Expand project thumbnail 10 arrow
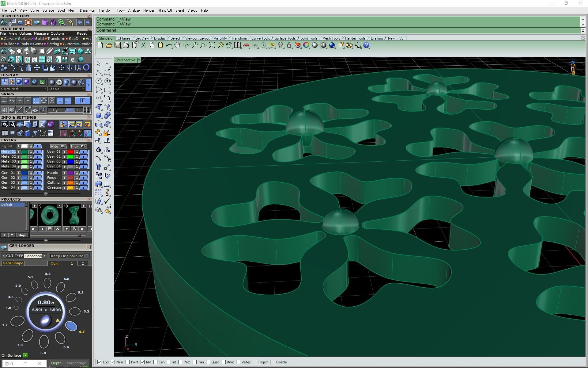 83,206
